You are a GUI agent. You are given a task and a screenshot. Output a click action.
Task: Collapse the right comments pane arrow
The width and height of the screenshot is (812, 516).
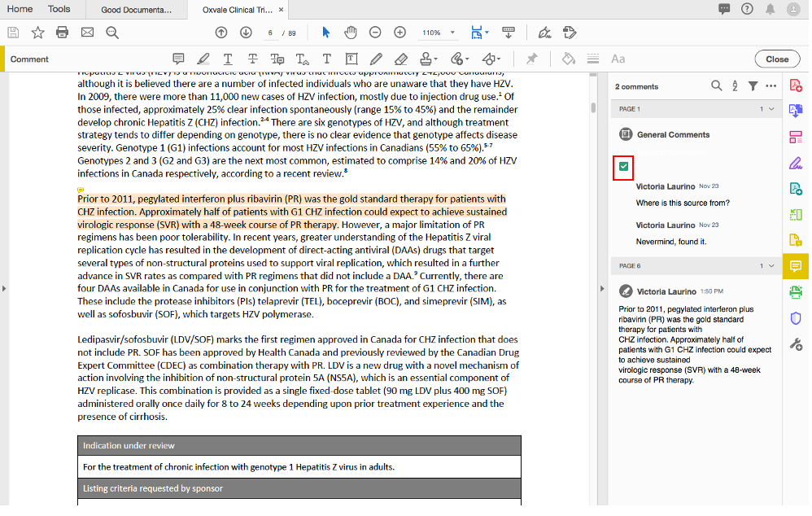pos(602,289)
